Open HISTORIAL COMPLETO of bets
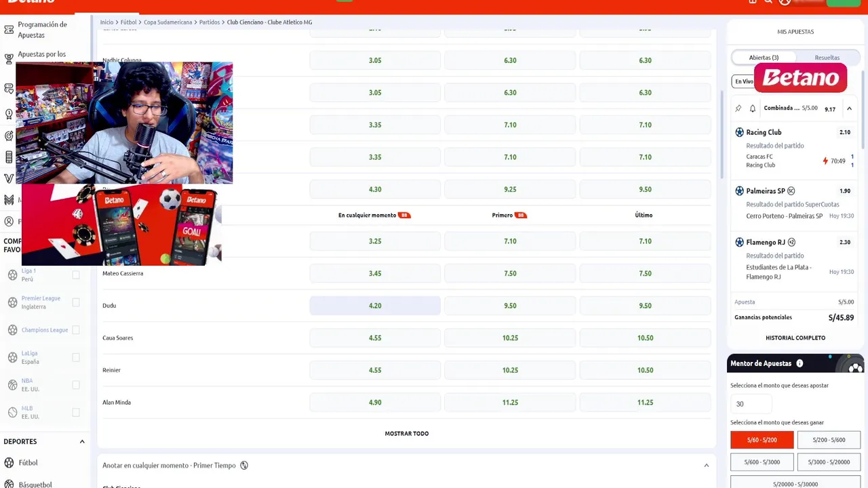868x488 pixels. [x=795, y=338]
